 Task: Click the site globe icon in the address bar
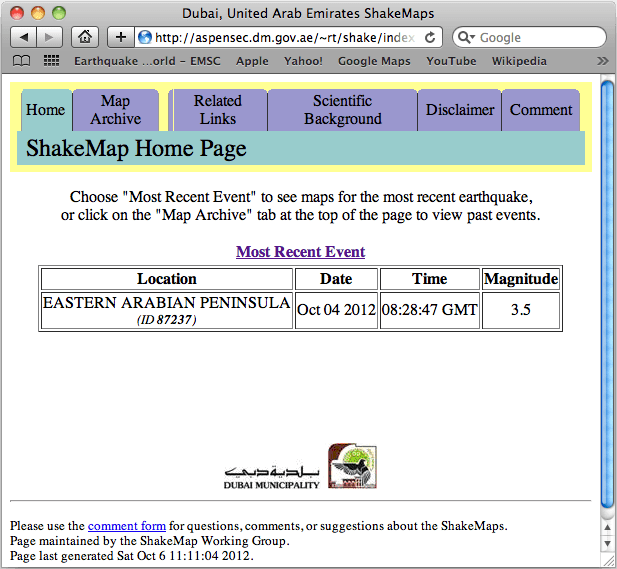[x=145, y=37]
